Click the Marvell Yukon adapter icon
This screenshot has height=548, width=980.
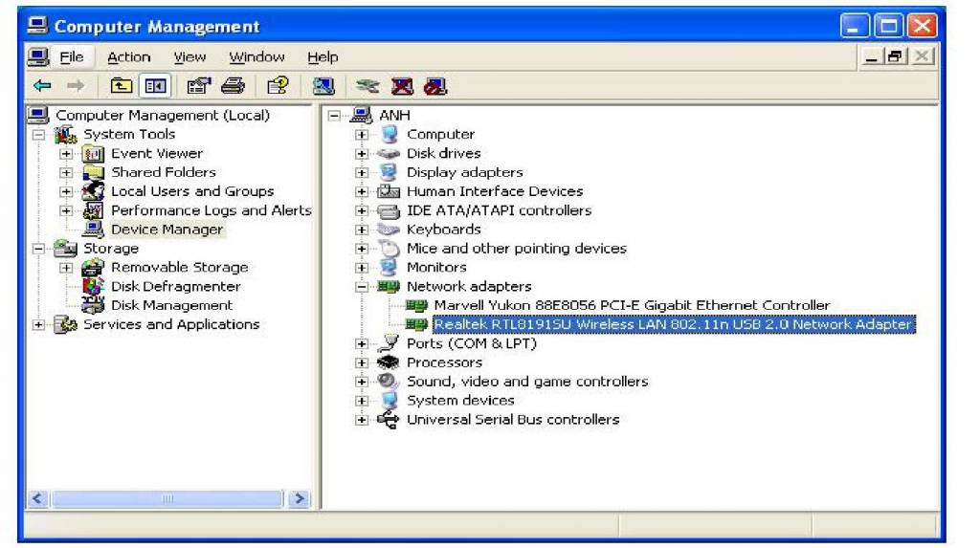point(416,305)
